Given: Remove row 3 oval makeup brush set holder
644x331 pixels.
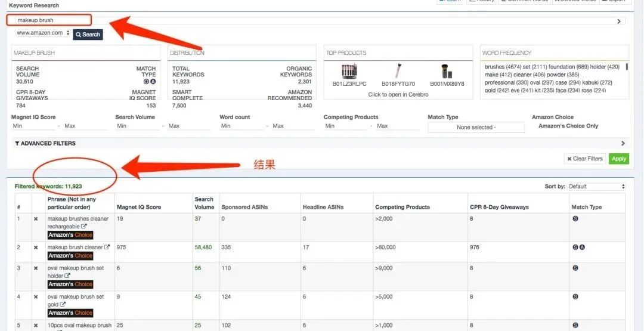Looking at the screenshot, I should point(36,268).
